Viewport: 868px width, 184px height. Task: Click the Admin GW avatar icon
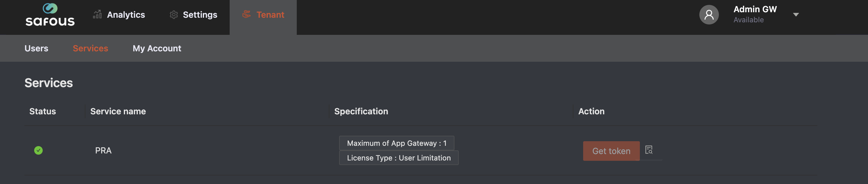[x=708, y=14]
